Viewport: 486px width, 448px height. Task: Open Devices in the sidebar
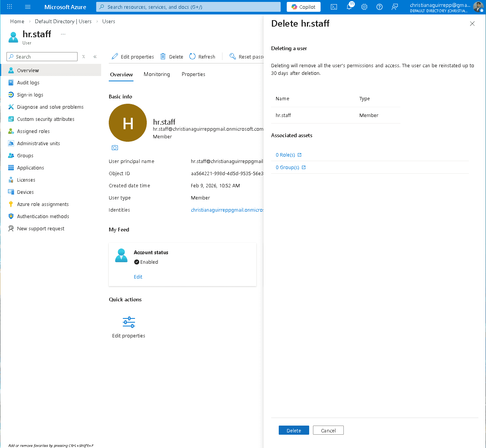coord(25,192)
